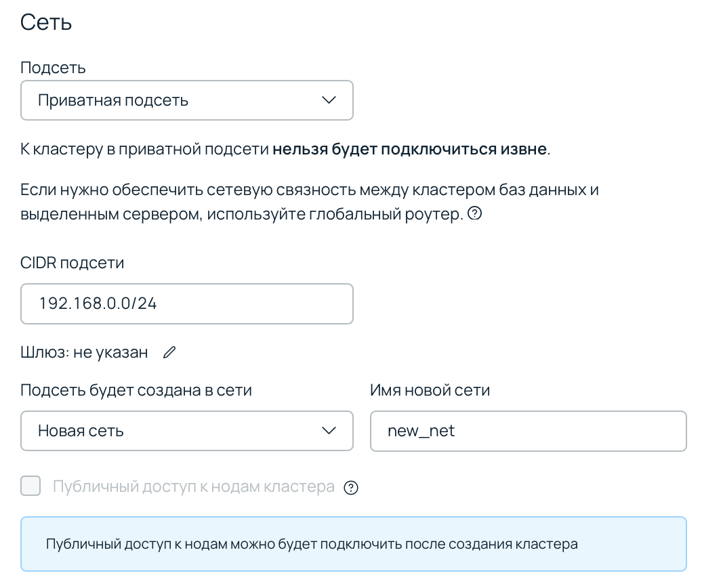Click the public access info banner
This screenshot has width=702, height=588.
point(352,544)
